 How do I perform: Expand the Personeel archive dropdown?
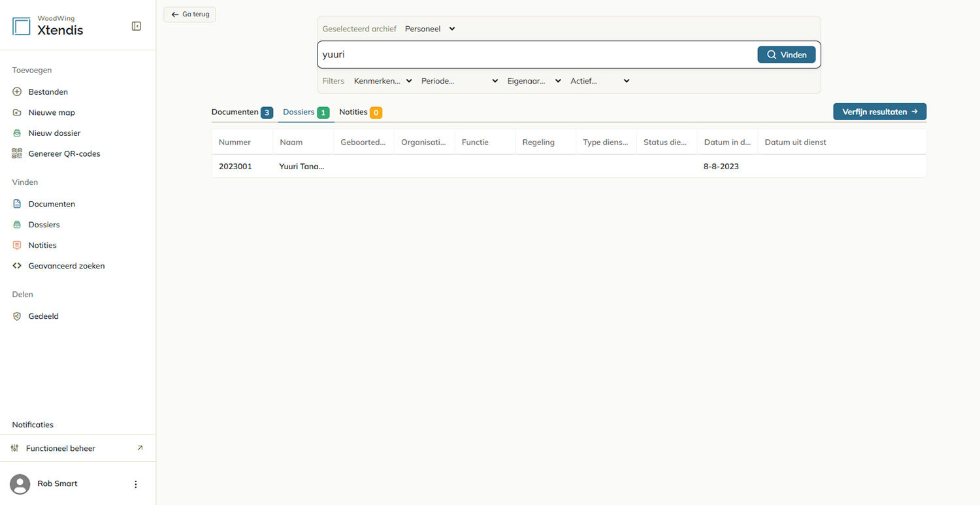pos(430,29)
